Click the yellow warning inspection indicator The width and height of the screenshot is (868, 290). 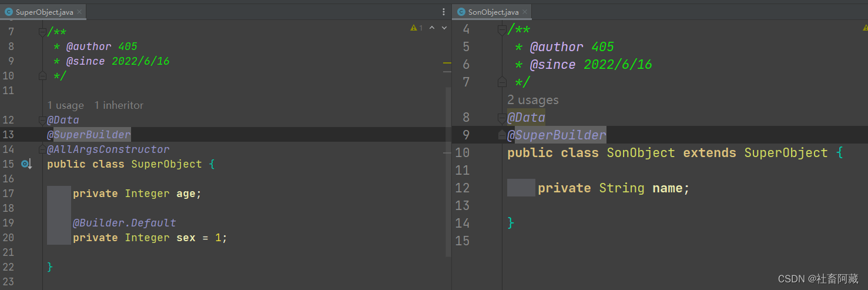click(x=416, y=28)
